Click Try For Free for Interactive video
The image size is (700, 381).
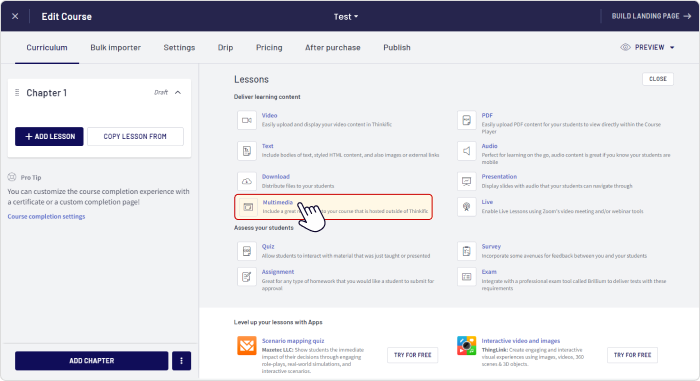[x=632, y=355]
